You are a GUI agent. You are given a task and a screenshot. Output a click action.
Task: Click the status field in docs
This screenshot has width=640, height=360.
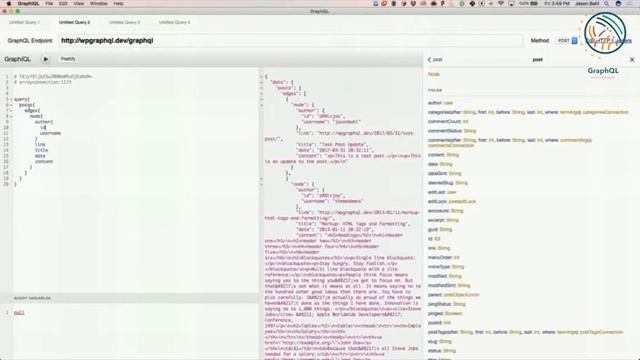434,351
